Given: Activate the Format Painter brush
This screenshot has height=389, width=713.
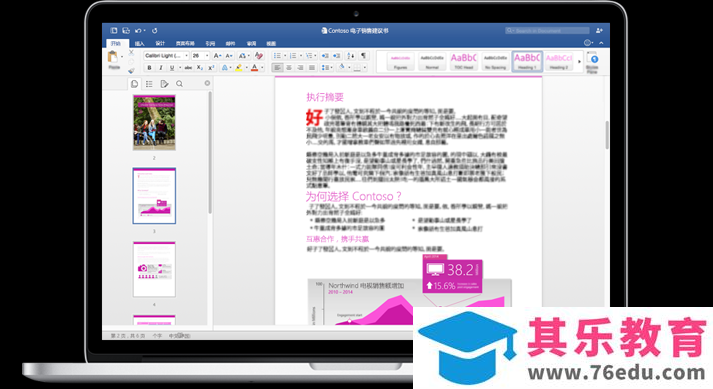Looking at the screenshot, I should click(131, 71).
